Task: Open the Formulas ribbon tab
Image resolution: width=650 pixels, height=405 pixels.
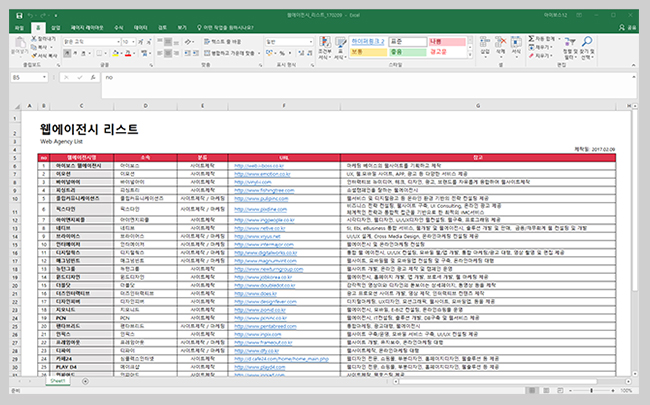Action: (x=119, y=28)
